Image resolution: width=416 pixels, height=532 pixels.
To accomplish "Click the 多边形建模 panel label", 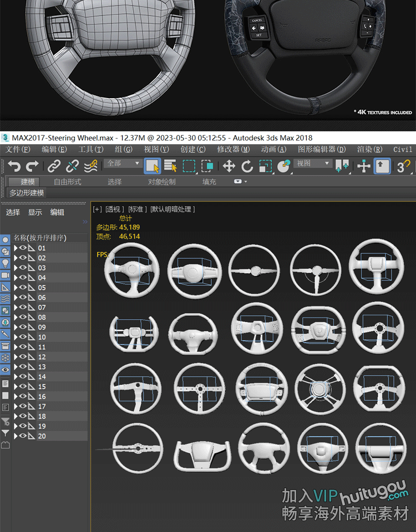I will pos(27,193).
